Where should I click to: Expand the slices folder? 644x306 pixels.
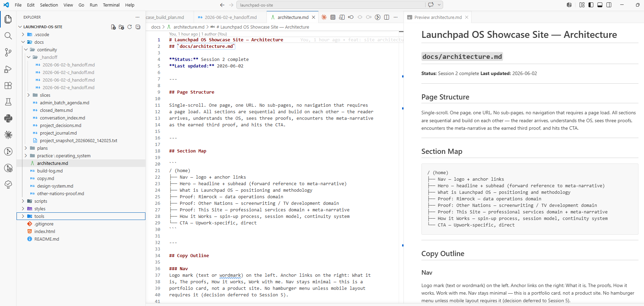tap(29, 95)
